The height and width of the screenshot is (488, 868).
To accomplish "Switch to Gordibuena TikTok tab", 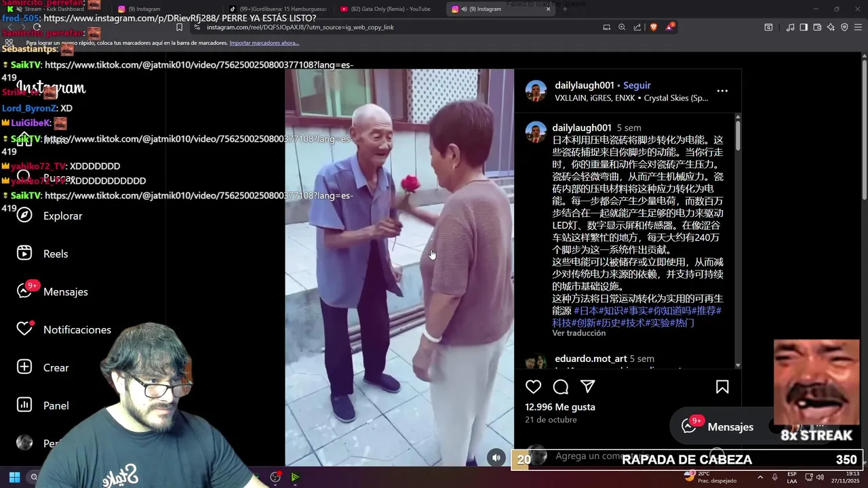I will click(277, 9).
